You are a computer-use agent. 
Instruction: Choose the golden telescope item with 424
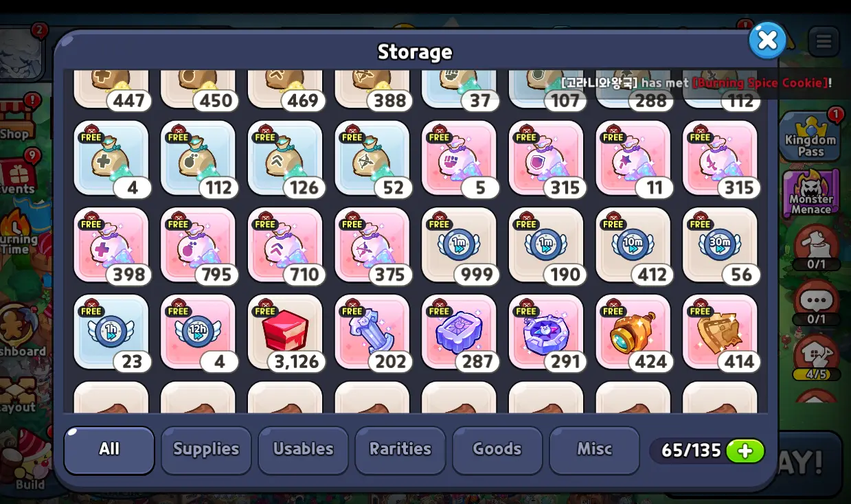pyautogui.click(x=633, y=332)
